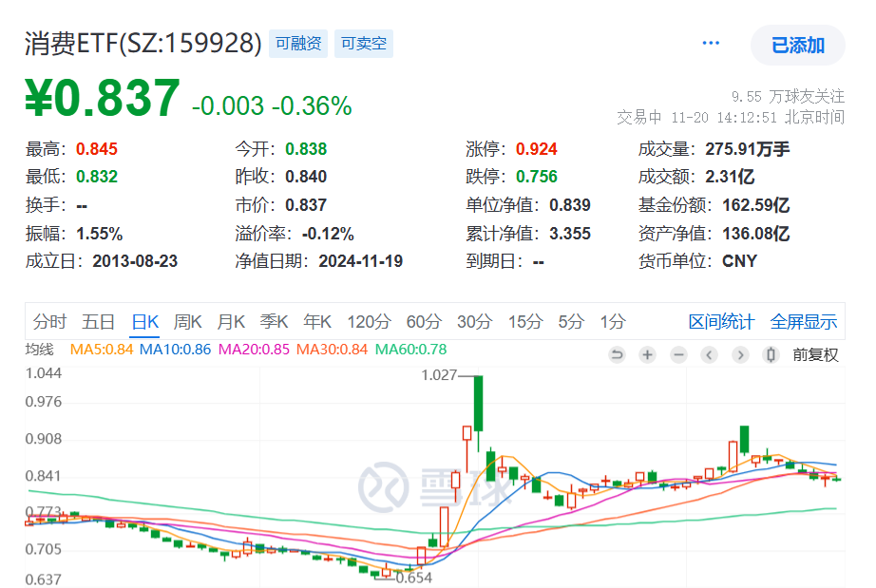This screenshot has height=588, width=876.
Task: Select the 季K chart tab
Action: click(x=274, y=322)
